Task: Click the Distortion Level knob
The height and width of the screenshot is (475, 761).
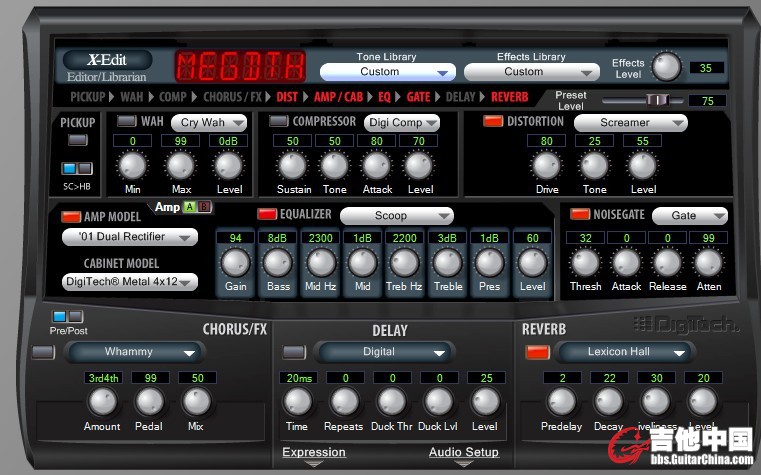Action: [x=643, y=165]
